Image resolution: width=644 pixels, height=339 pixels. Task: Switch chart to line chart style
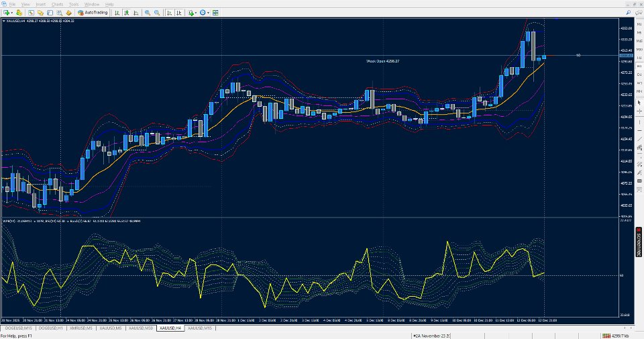point(136,13)
